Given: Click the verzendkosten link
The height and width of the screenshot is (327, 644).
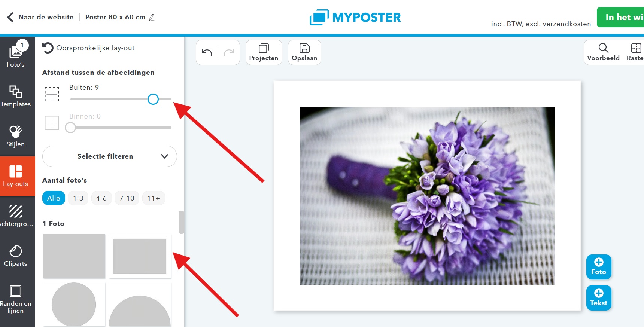Looking at the screenshot, I should [567, 24].
